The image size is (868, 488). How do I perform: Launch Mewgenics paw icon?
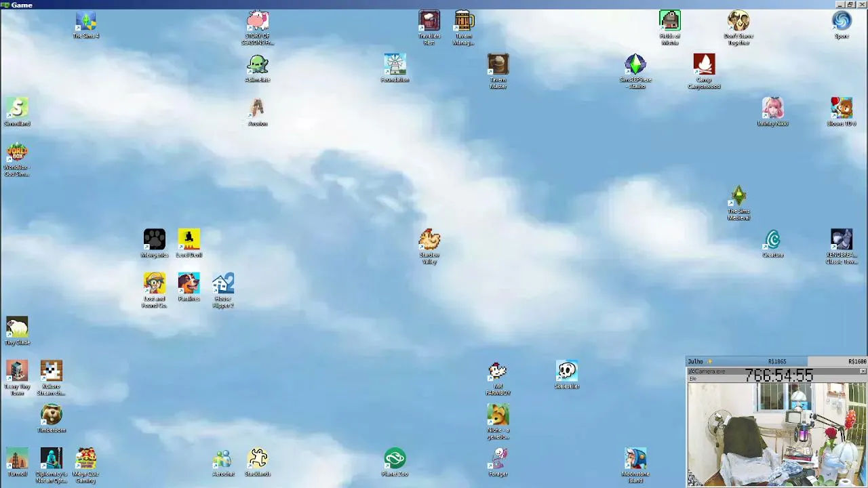(x=155, y=240)
